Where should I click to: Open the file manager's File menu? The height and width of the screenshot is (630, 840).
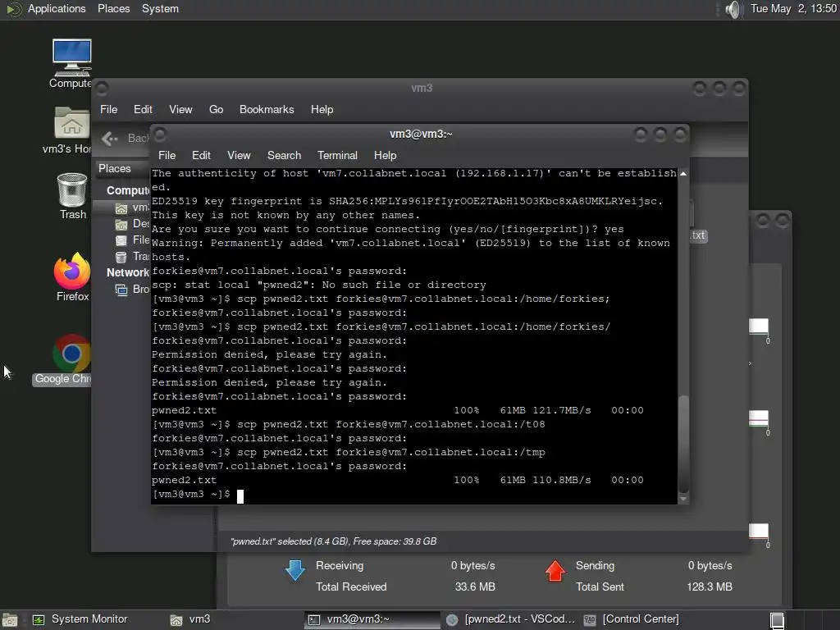[108, 109]
